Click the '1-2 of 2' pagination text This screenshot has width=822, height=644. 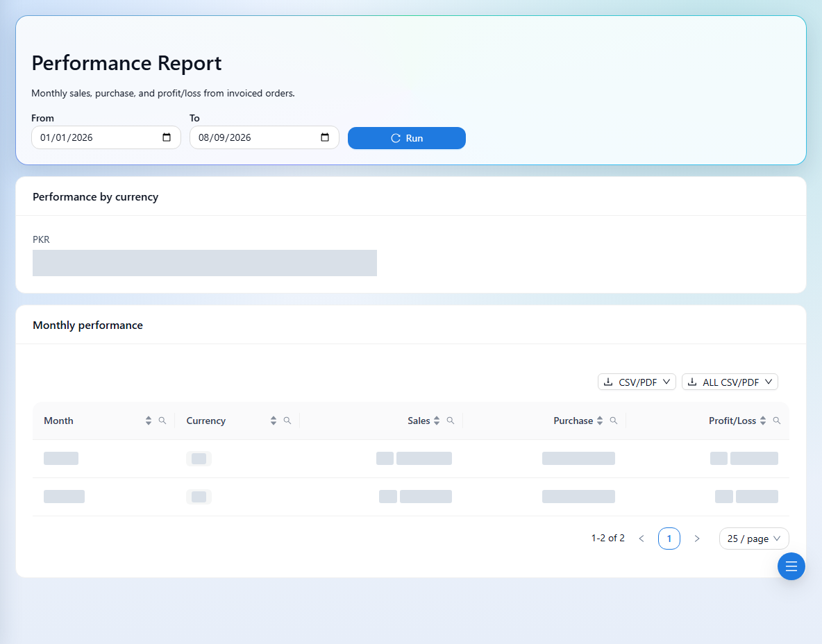tap(607, 538)
